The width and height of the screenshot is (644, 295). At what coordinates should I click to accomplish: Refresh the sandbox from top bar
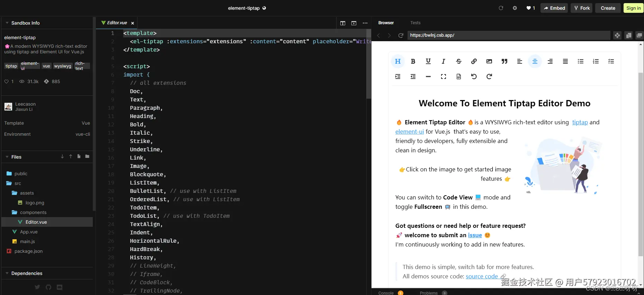(501, 8)
